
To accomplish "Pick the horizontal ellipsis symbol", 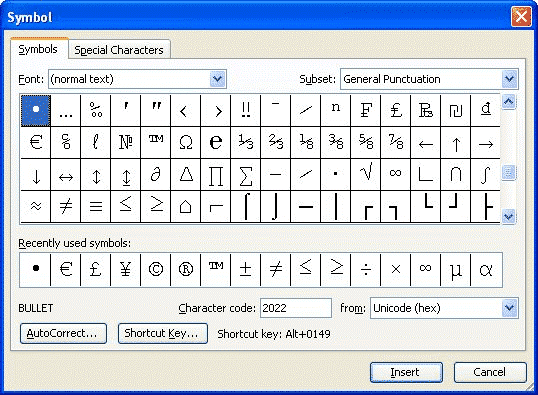I will (66, 111).
